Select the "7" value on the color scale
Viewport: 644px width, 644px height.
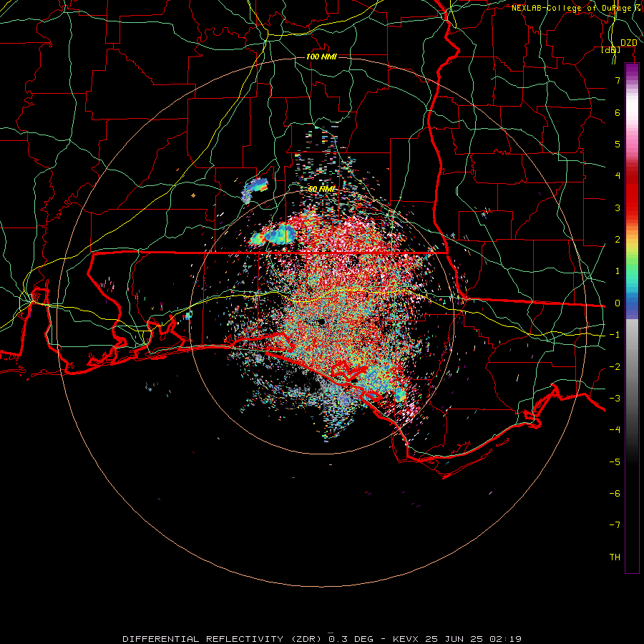618,80
